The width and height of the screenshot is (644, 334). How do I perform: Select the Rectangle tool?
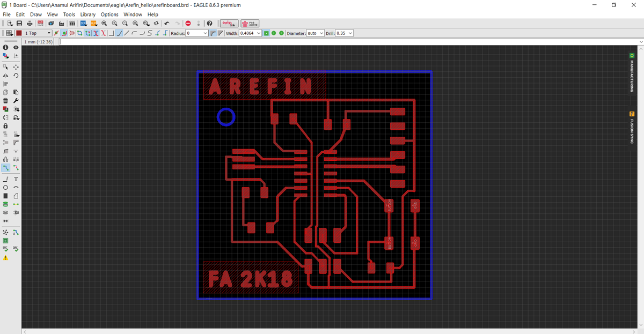tap(5, 195)
